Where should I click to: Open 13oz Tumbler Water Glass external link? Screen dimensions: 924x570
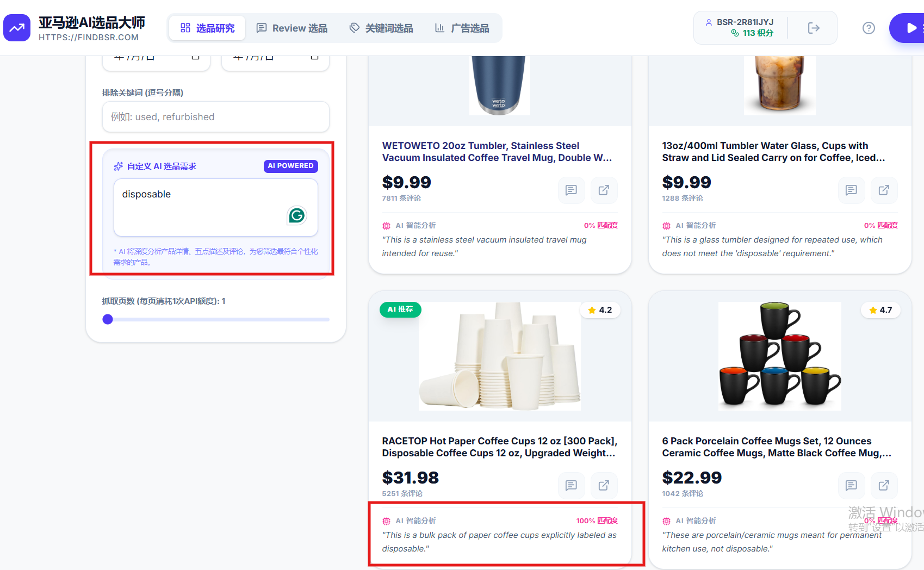click(884, 190)
